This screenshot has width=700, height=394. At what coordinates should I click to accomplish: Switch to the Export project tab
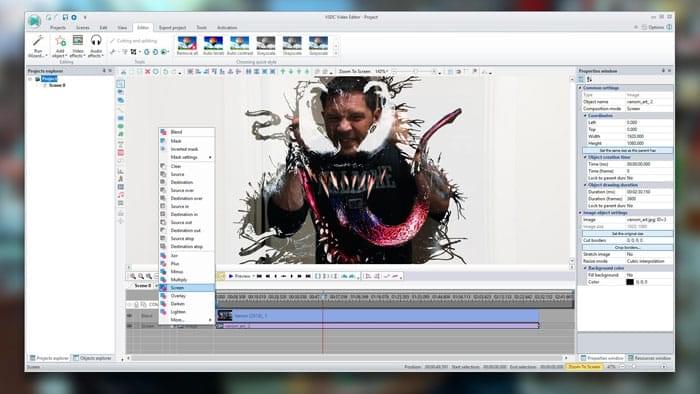coord(172,28)
